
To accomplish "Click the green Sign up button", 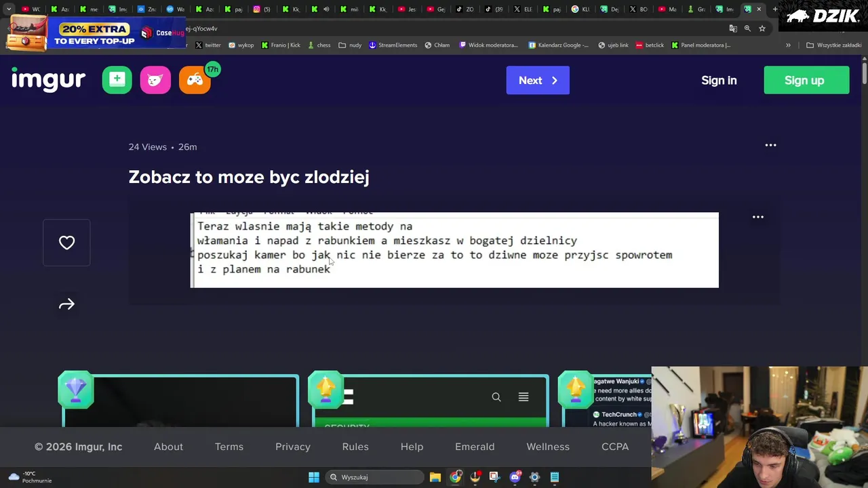I will [x=806, y=80].
